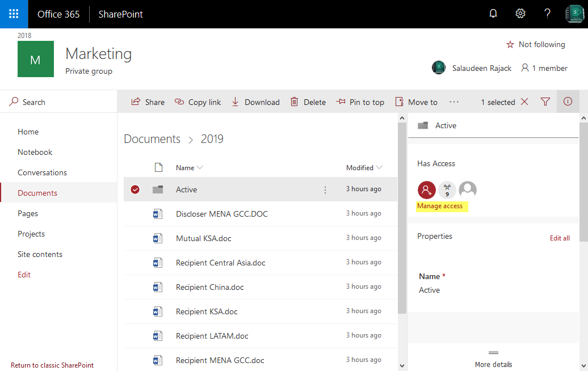Open the Modified column dropdown
The height and width of the screenshot is (371, 588).
[363, 167]
